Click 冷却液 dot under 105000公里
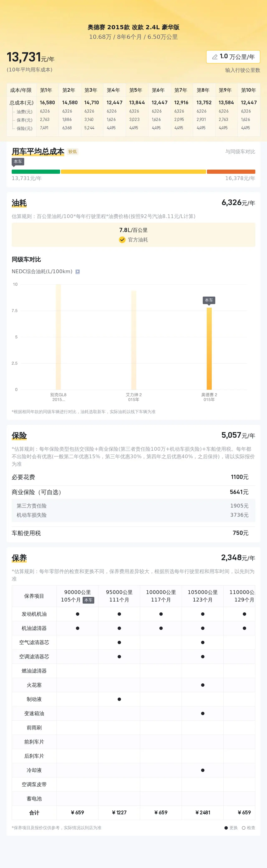 click(x=203, y=770)
